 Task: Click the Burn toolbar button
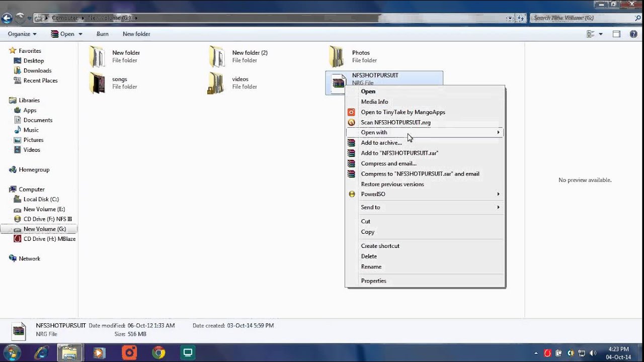102,34
